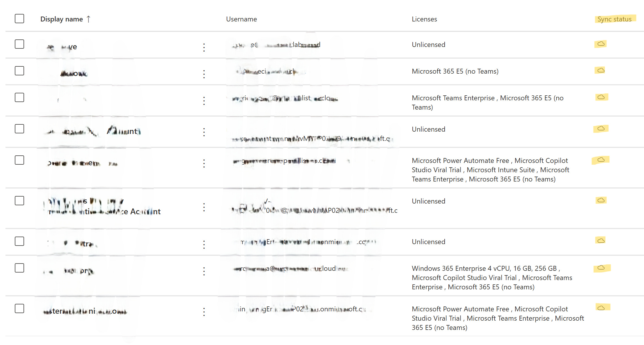The height and width of the screenshot is (345, 644).
Task: Sort by Username column header
Action: click(241, 19)
